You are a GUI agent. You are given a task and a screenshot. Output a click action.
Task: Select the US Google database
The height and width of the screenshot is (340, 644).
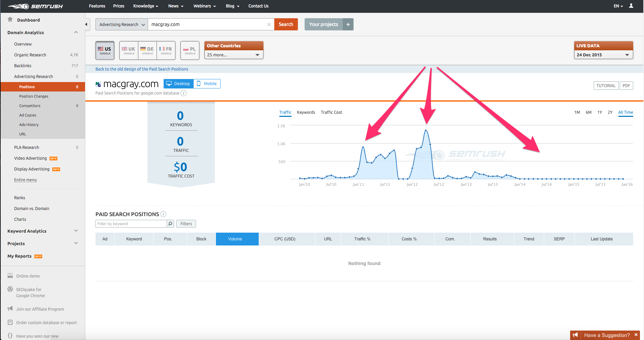(105, 50)
